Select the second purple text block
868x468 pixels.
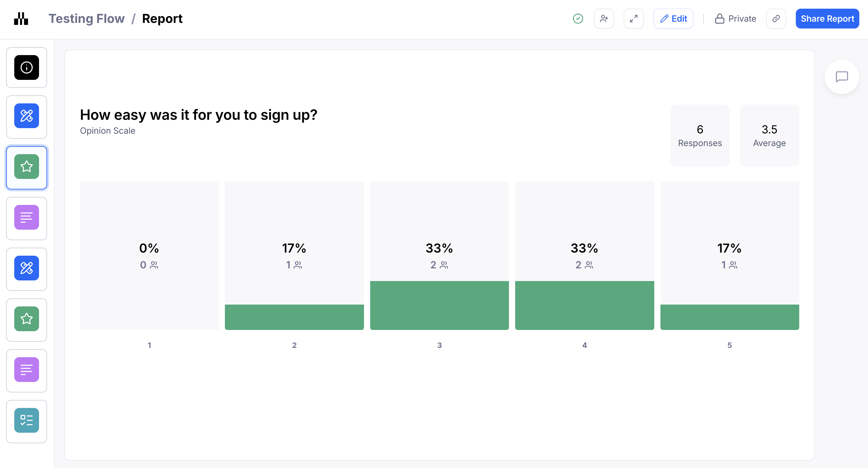(27, 370)
